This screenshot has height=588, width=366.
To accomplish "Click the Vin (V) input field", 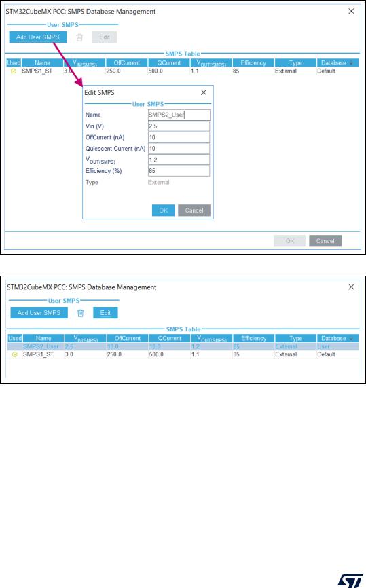I will coord(179,126).
